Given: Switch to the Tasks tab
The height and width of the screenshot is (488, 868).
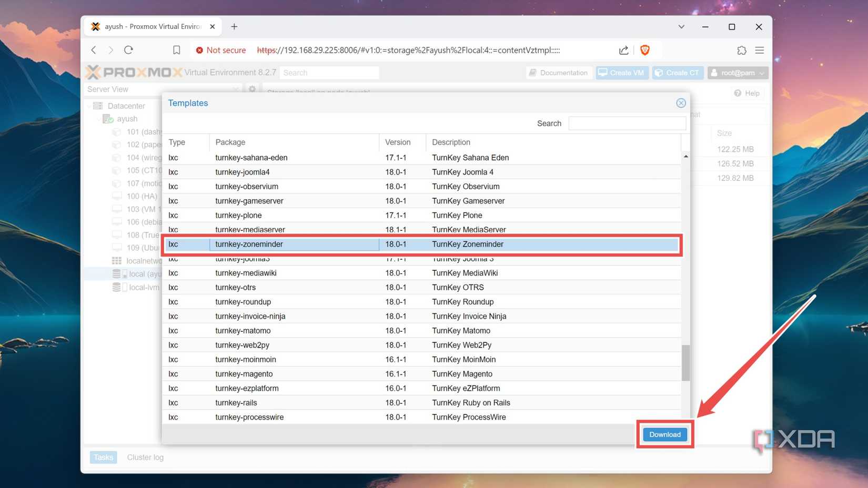Looking at the screenshot, I should pos(103,457).
